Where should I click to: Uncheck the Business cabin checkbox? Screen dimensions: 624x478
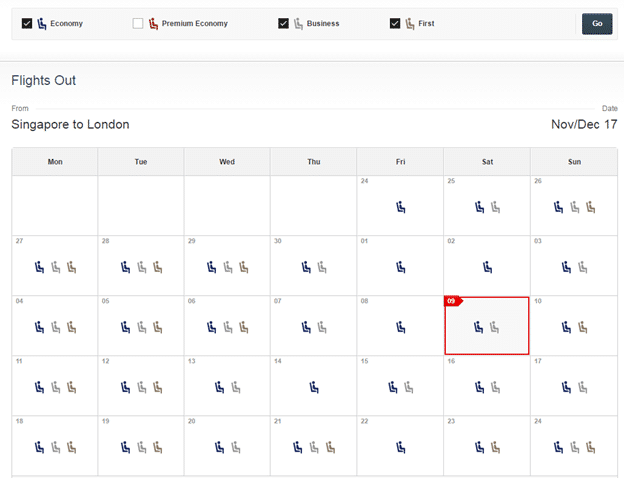pyautogui.click(x=283, y=23)
